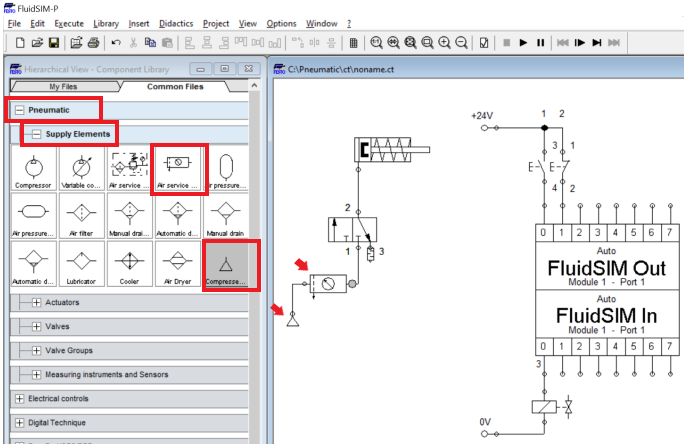Create a new circuit with New icon
This screenshot has width=684, height=444.
(20, 43)
